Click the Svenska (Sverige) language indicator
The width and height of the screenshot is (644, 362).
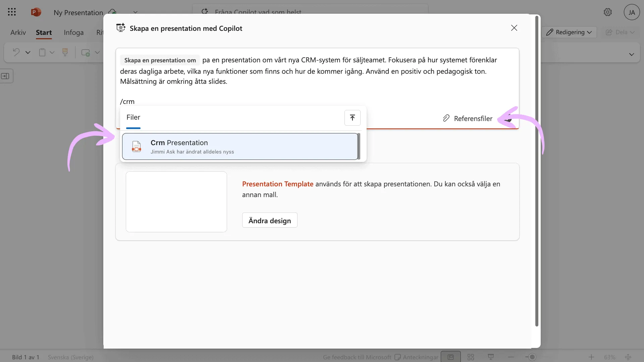click(71, 357)
